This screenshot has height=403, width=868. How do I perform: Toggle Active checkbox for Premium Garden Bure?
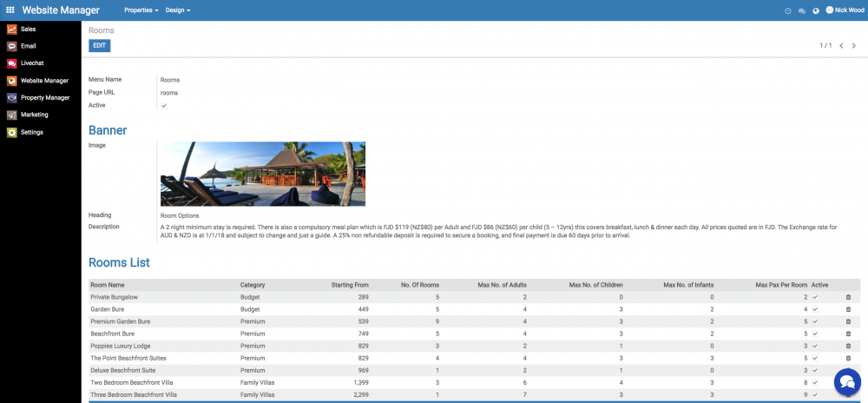[x=815, y=321]
